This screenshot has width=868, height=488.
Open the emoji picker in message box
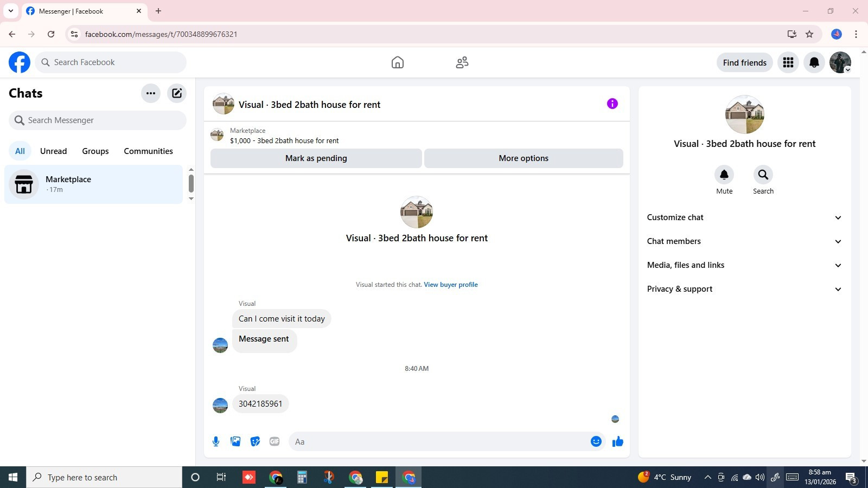[596, 441]
